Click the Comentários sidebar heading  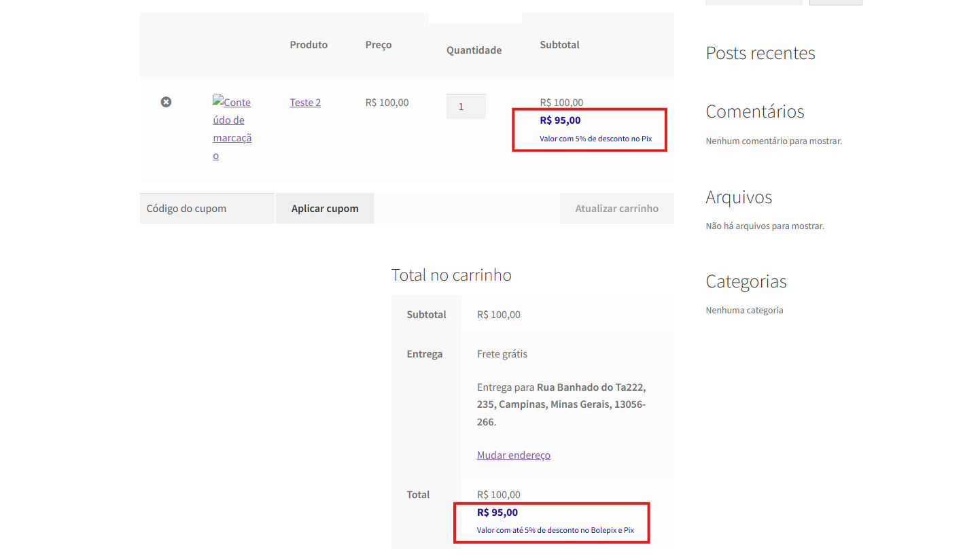pos(754,111)
